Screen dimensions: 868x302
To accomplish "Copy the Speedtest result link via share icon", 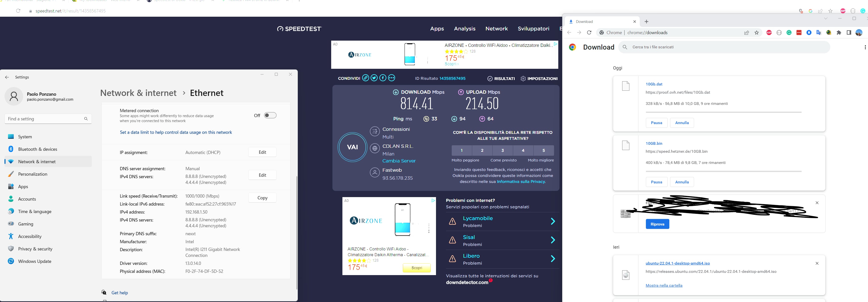I will (x=365, y=78).
